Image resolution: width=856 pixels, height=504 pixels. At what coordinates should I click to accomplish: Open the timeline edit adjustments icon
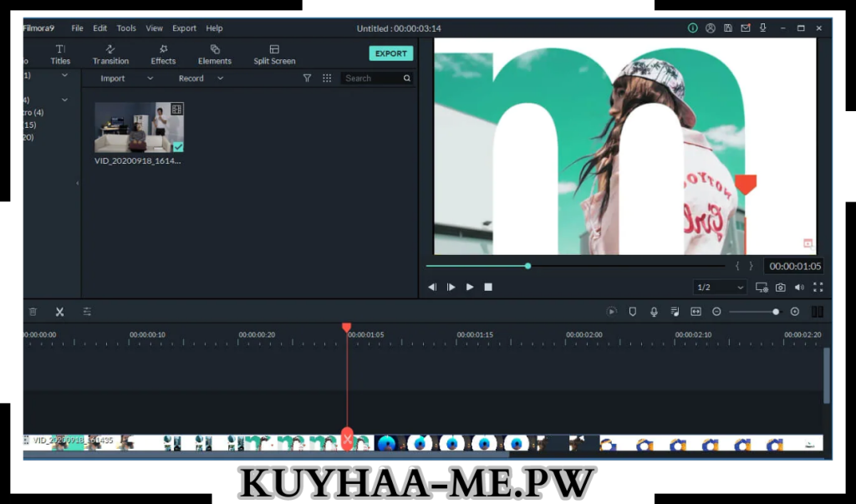87,312
